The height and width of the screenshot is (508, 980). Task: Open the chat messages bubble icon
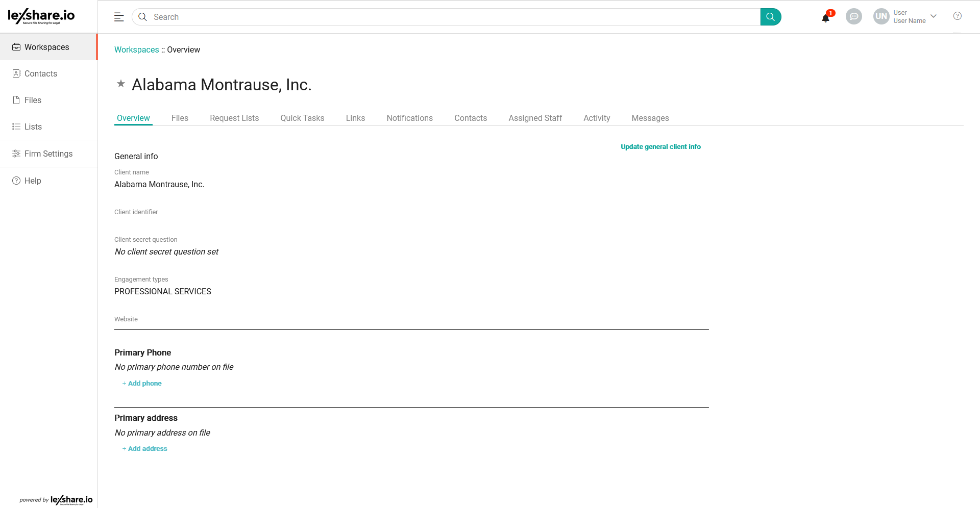(853, 17)
